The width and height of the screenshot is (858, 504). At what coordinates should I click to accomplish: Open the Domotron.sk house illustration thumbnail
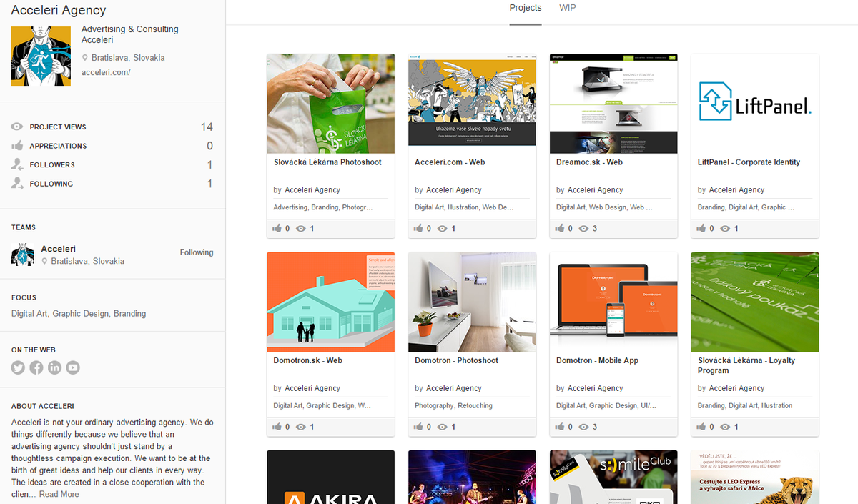330,302
